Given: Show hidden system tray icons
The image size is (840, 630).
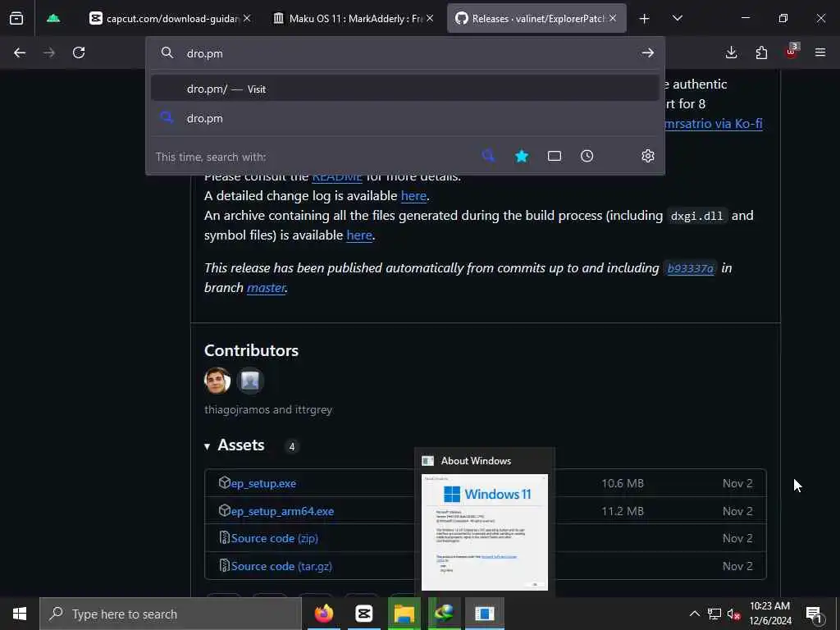Looking at the screenshot, I should pos(694,614).
